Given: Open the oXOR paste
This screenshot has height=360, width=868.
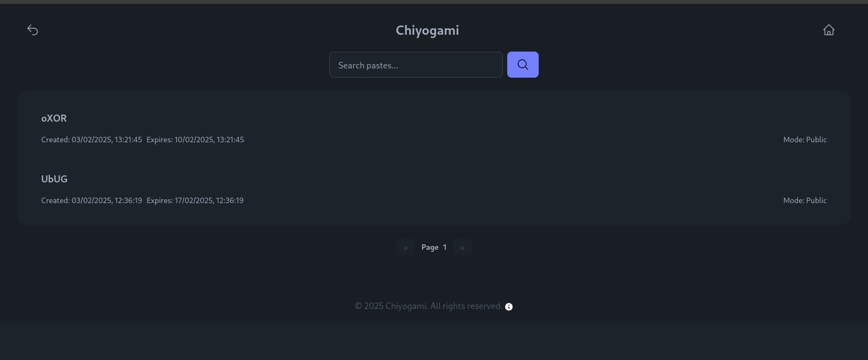Looking at the screenshot, I should [x=54, y=118].
